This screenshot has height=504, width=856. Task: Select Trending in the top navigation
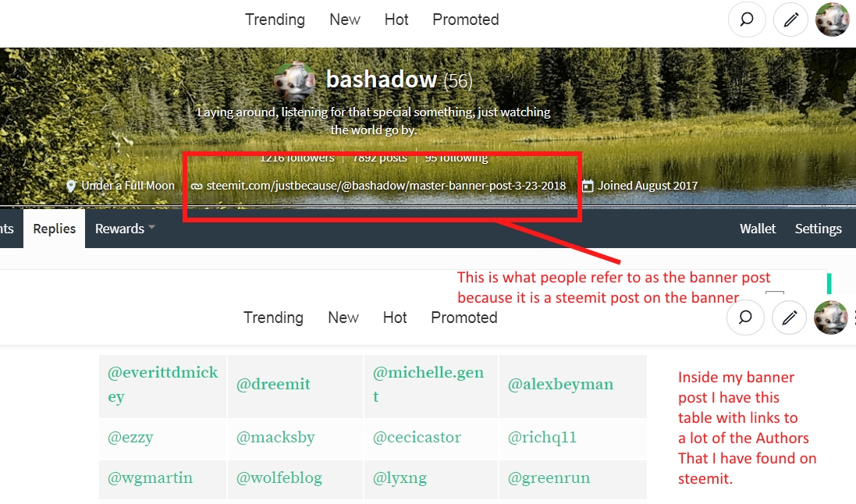(x=275, y=20)
